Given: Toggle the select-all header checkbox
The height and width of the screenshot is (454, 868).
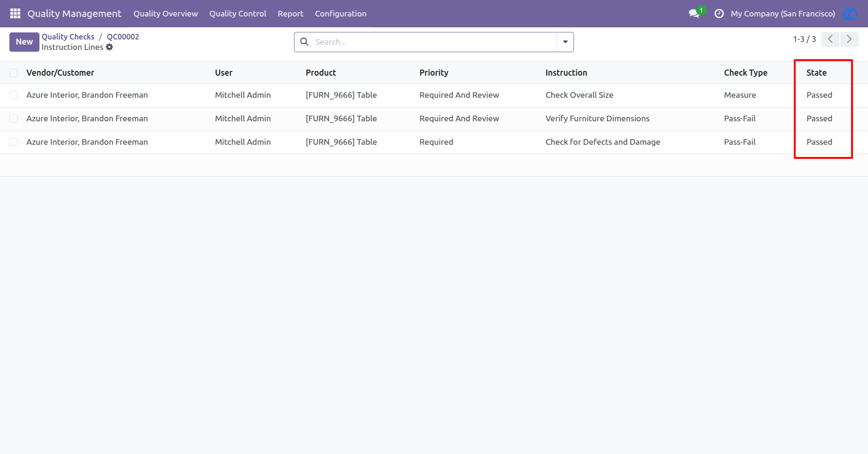Looking at the screenshot, I should (14, 73).
